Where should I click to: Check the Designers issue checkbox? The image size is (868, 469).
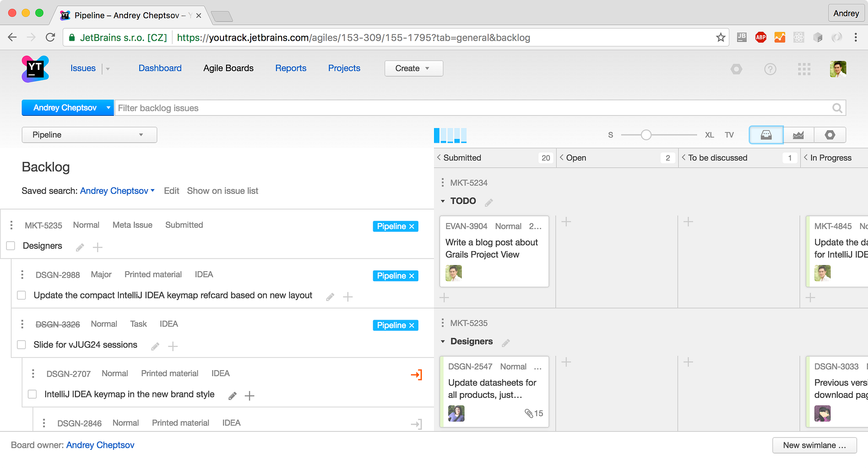[11, 246]
